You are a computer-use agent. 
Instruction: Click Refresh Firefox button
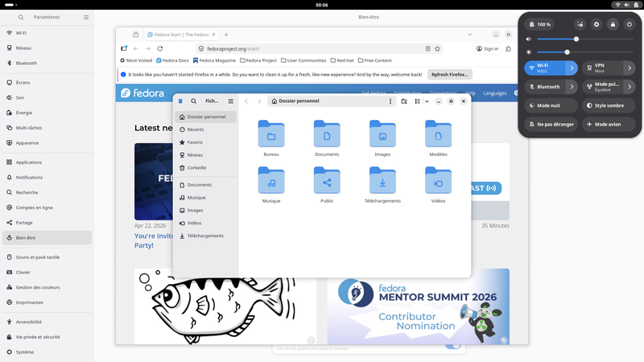(450, 74)
